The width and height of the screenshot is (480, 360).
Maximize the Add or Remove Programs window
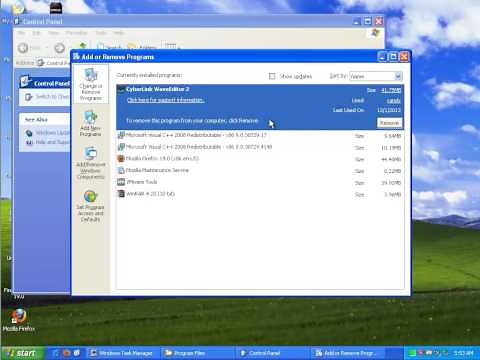click(393, 57)
